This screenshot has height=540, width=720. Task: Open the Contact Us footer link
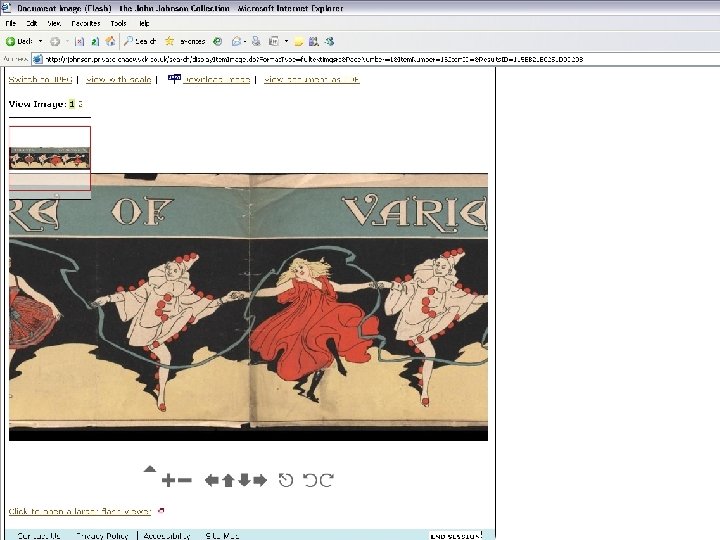click(39, 535)
